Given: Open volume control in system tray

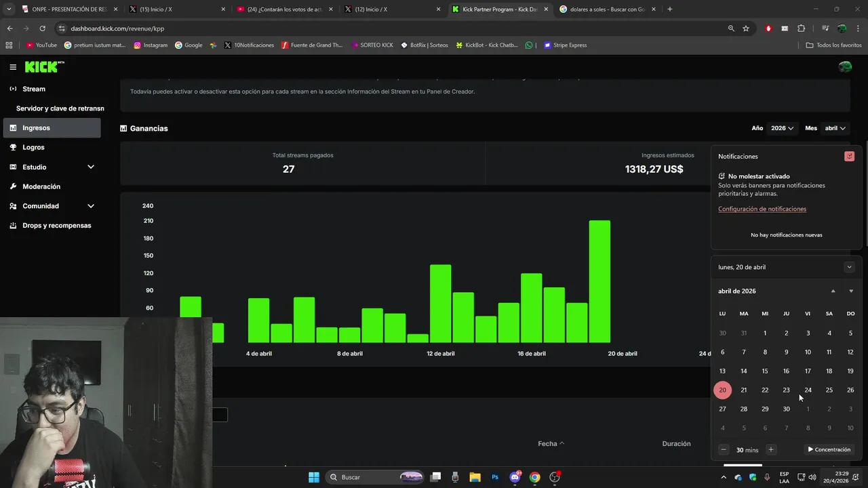Looking at the screenshot, I should pos(813,477).
